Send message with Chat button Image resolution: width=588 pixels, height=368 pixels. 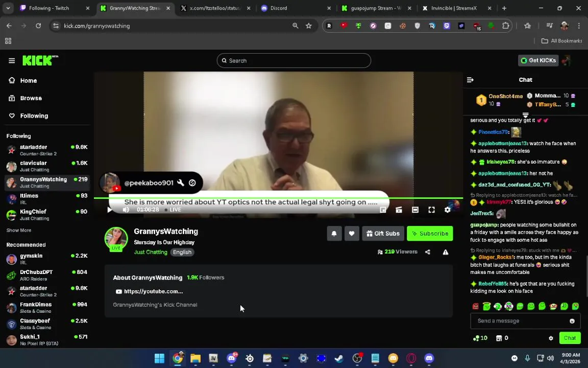click(x=570, y=338)
